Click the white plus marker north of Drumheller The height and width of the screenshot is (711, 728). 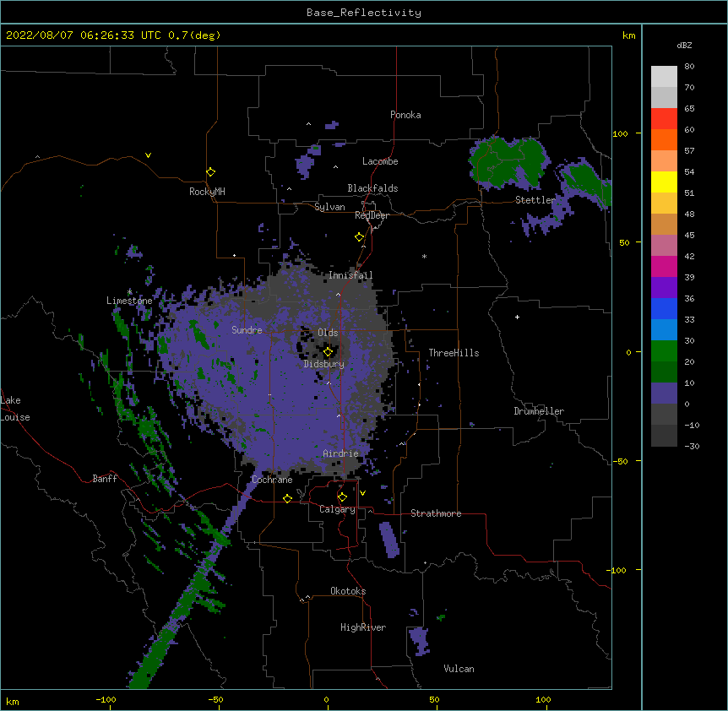point(517,317)
